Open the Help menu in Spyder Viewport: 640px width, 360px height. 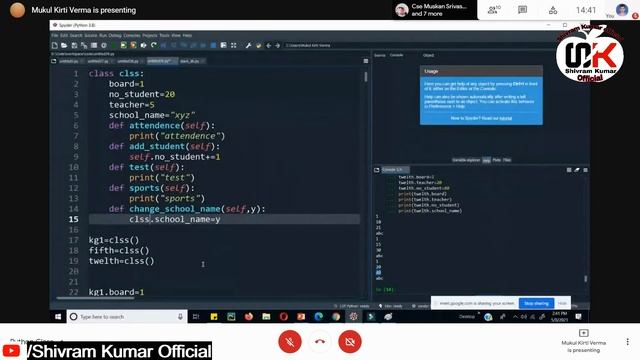187,36
